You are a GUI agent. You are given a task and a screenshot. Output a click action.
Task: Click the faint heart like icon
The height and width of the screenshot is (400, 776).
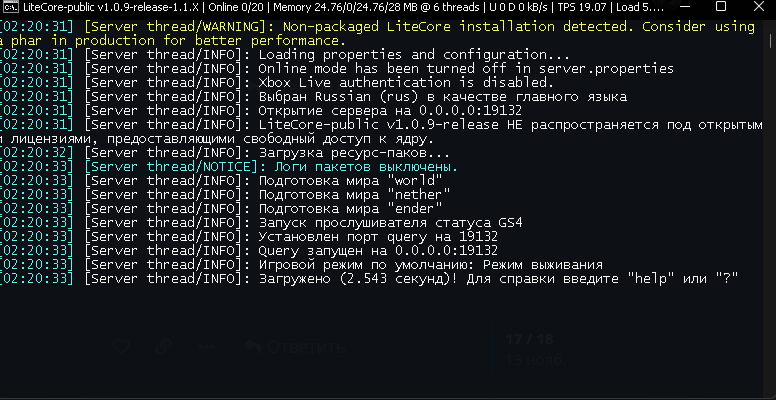pos(121,347)
